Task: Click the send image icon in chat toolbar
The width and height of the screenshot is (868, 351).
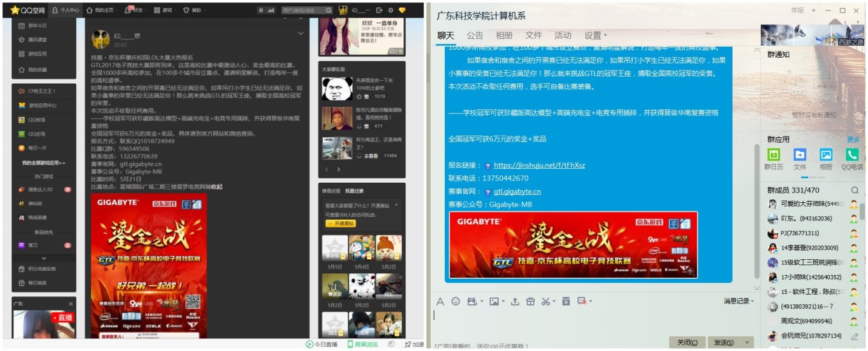Action: (494, 301)
